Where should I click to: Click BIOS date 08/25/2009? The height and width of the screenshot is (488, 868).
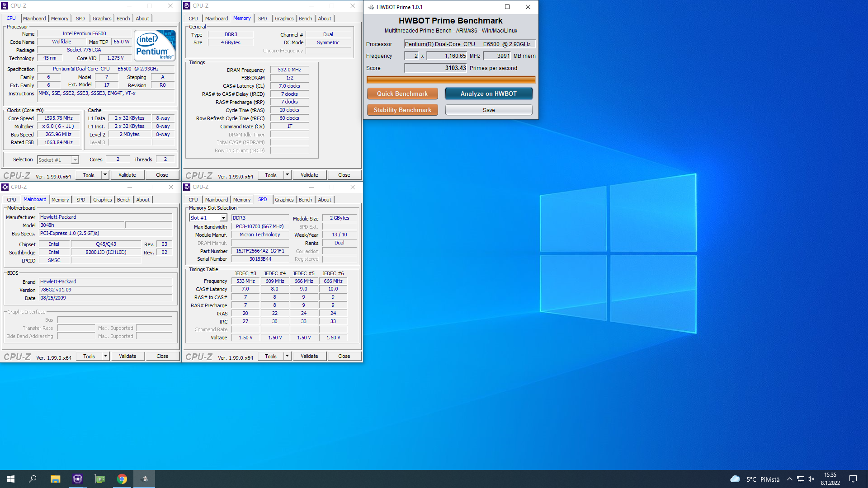pos(105,298)
